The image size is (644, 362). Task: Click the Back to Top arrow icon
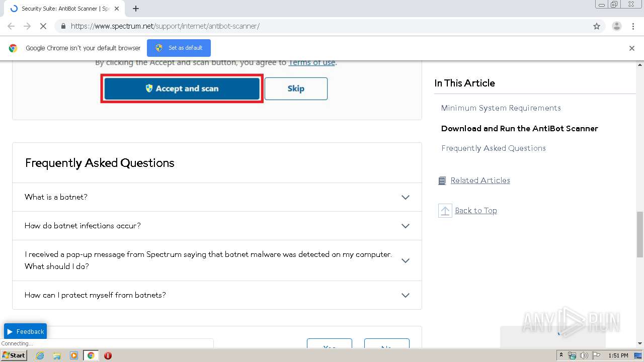pos(445,211)
